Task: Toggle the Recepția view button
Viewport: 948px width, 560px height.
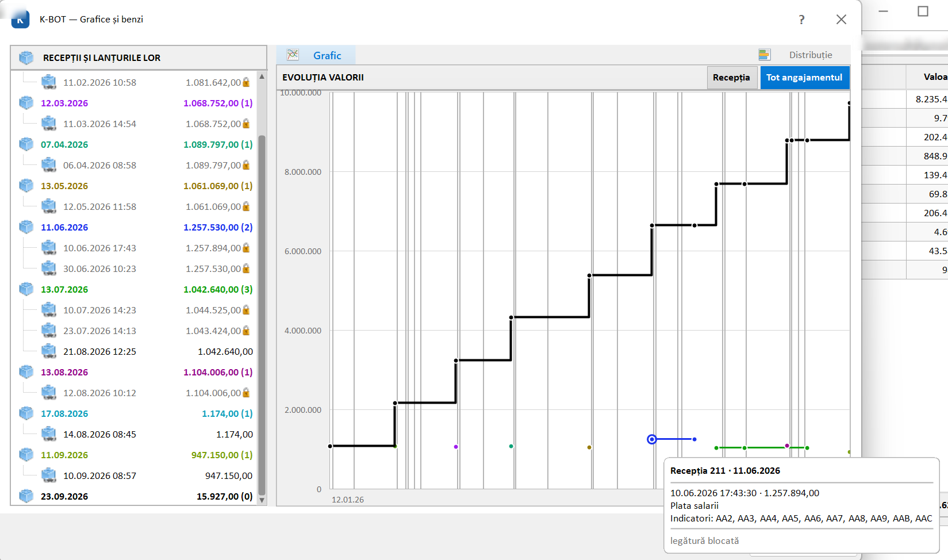Action: tap(731, 78)
